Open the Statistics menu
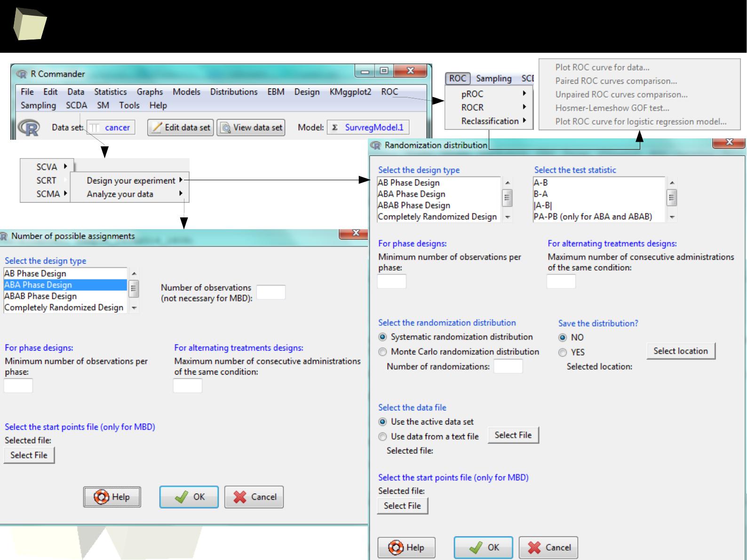This screenshot has height=560, width=747. coord(110,92)
